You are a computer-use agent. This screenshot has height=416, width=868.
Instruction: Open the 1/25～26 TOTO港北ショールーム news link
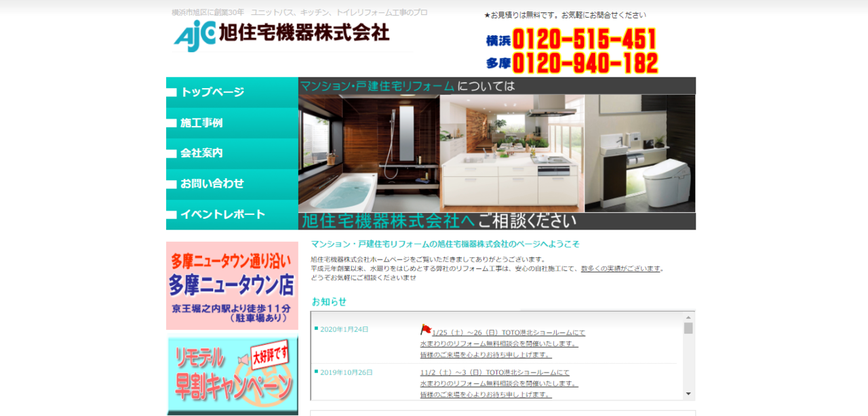[x=509, y=333]
